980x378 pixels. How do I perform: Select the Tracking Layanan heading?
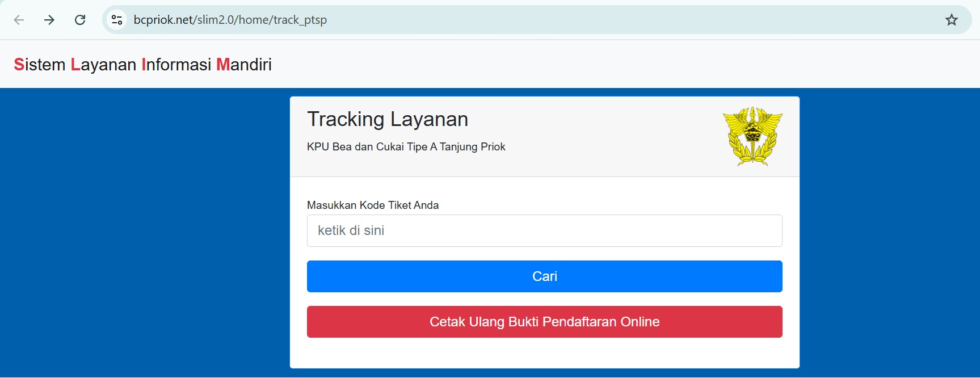click(388, 119)
